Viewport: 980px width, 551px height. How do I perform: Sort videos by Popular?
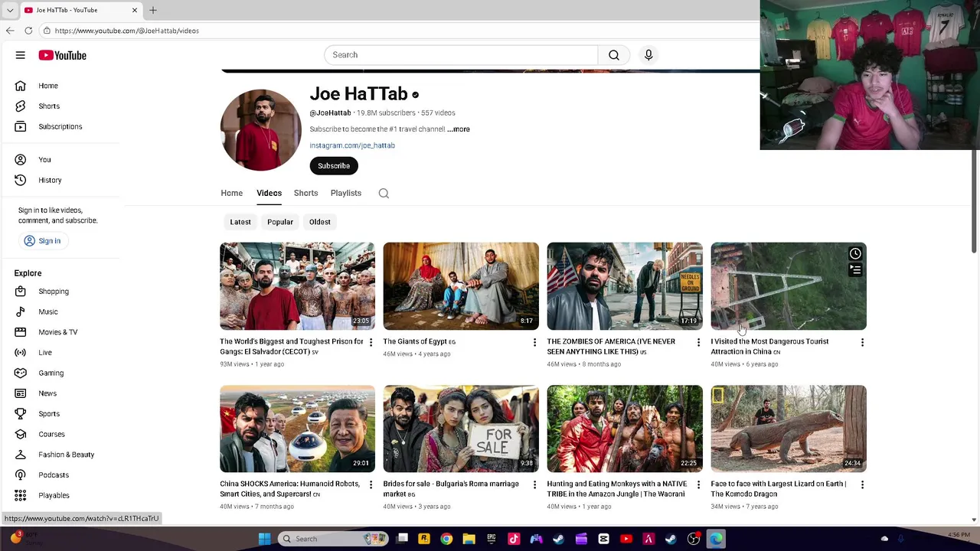coord(280,222)
